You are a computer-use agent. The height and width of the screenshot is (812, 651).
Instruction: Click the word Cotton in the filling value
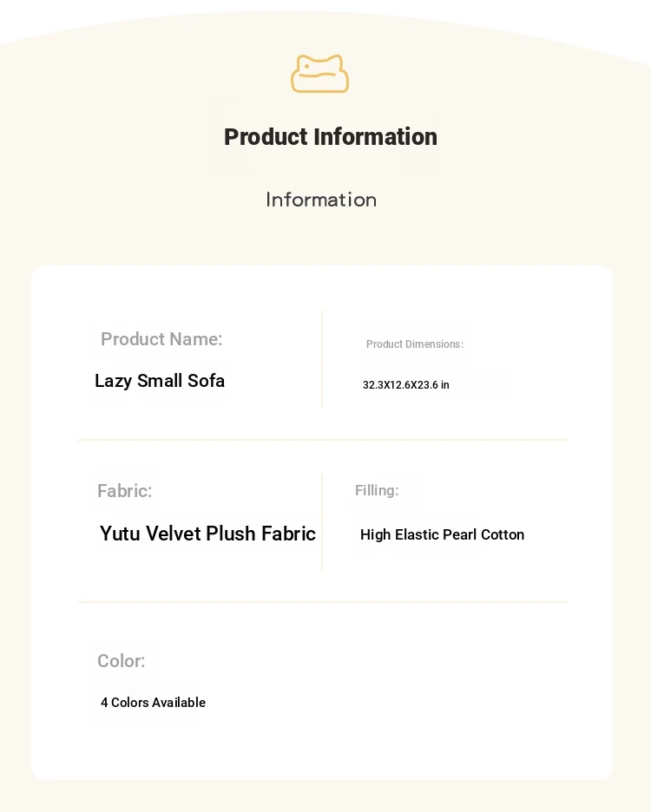(x=503, y=535)
